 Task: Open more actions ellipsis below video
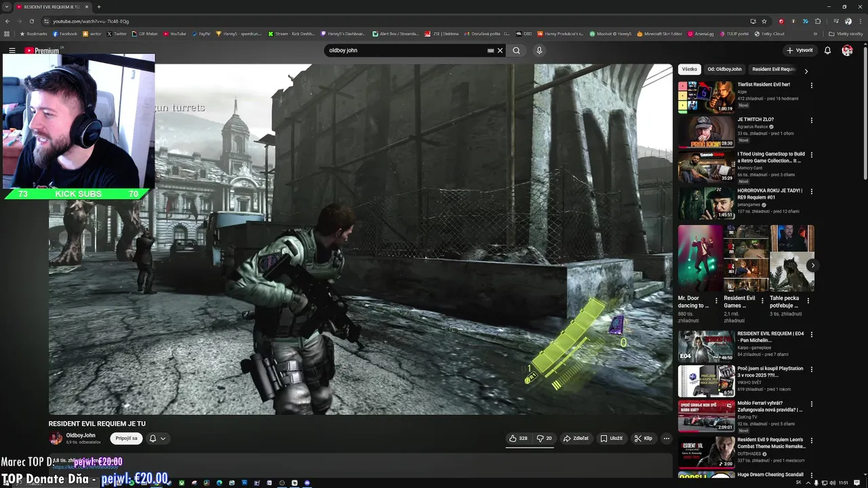tap(666, 439)
